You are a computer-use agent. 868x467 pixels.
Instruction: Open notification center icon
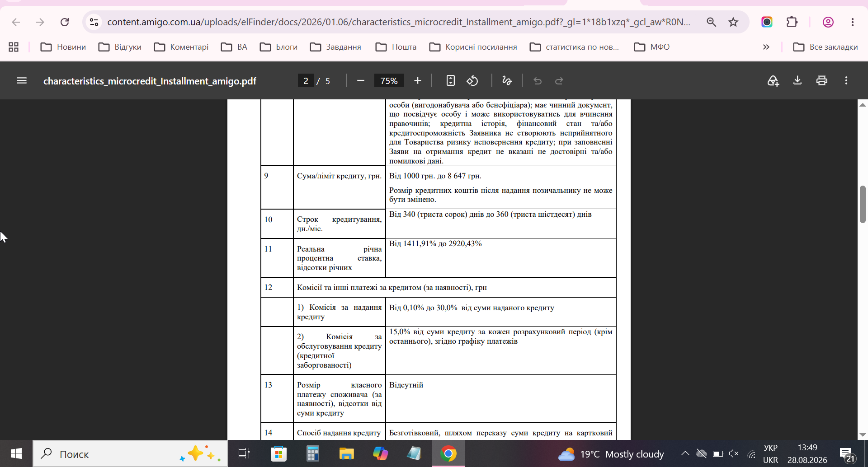pos(847,454)
